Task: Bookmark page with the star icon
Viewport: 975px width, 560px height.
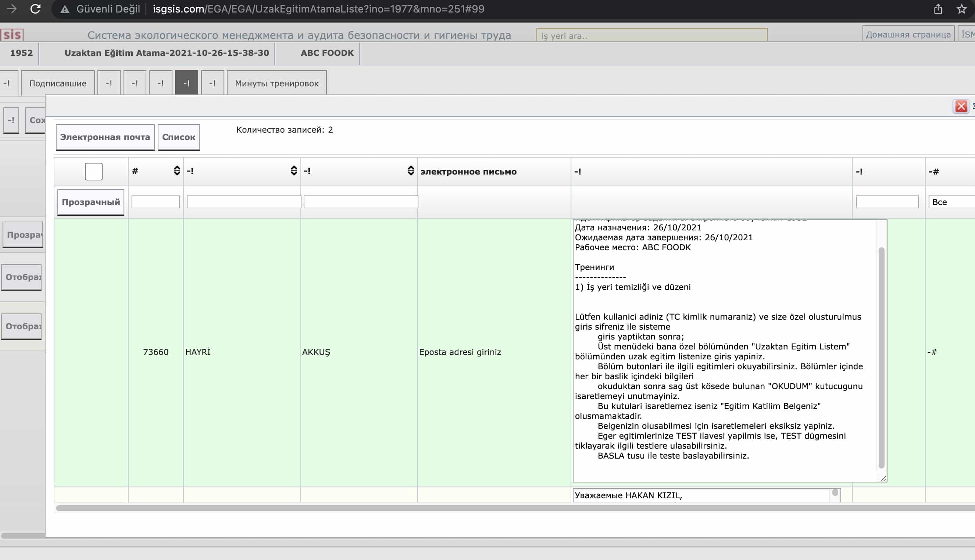Action: tap(961, 9)
